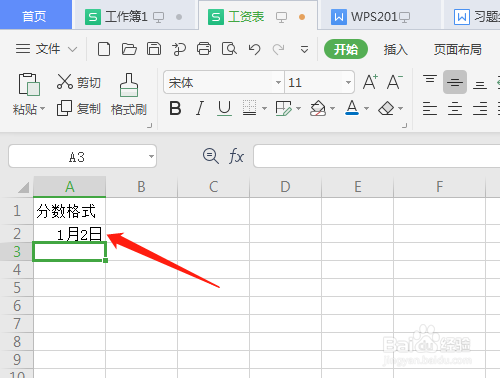This screenshot has height=378, width=500.
Task: Click the zoom magnifier beside fx
Action: pos(211,156)
